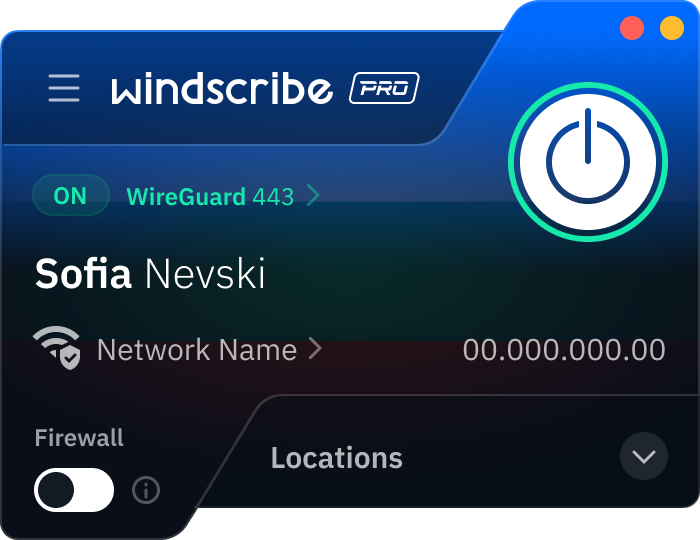This screenshot has width=700, height=540.
Task: Click the Windscribe logo
Action: [x=222, y=88]
